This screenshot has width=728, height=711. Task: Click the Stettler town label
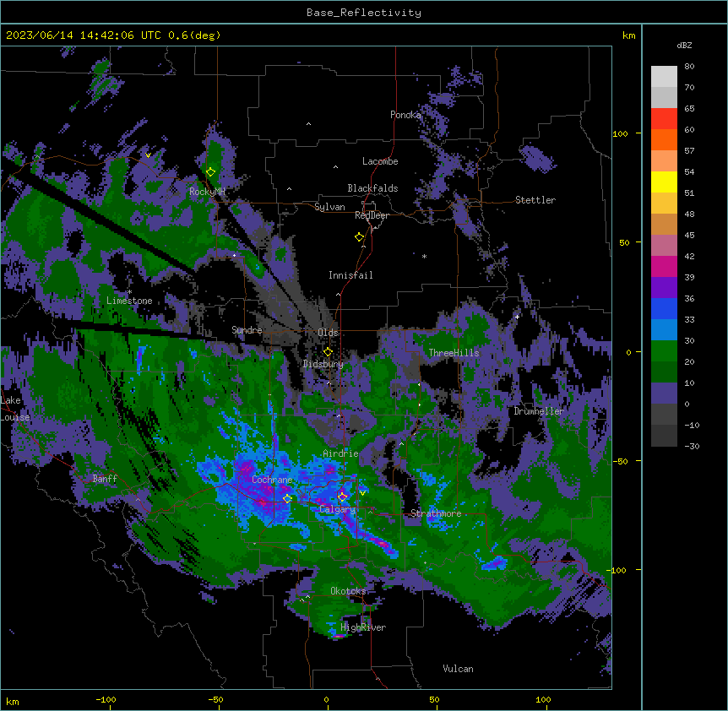tap(535, 200)
